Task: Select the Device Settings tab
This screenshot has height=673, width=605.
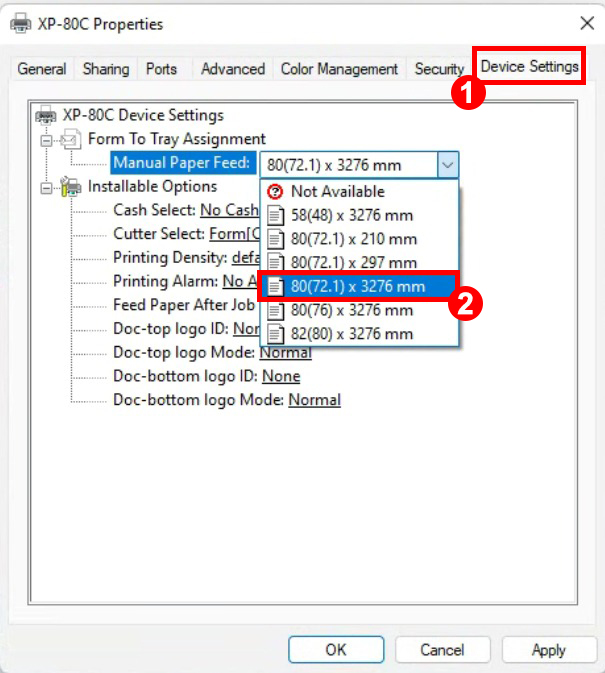Action: click(x=529, y=67)
